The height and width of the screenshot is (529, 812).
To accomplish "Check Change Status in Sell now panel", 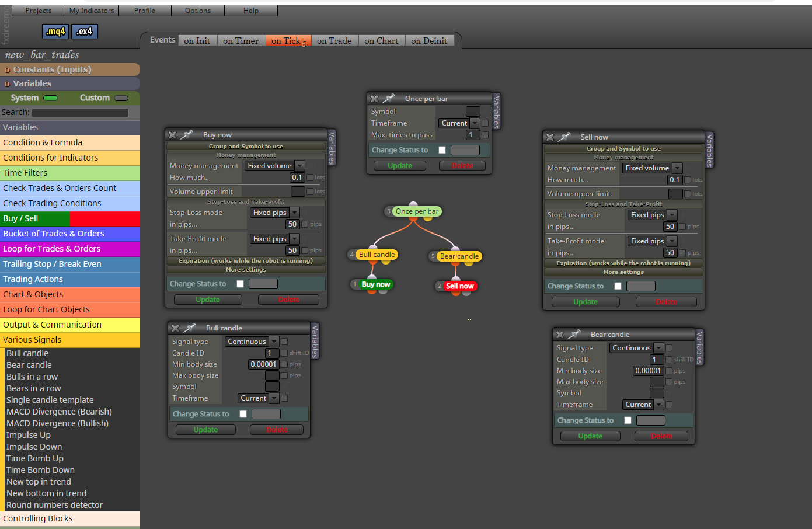I will (x=618, y=286).
